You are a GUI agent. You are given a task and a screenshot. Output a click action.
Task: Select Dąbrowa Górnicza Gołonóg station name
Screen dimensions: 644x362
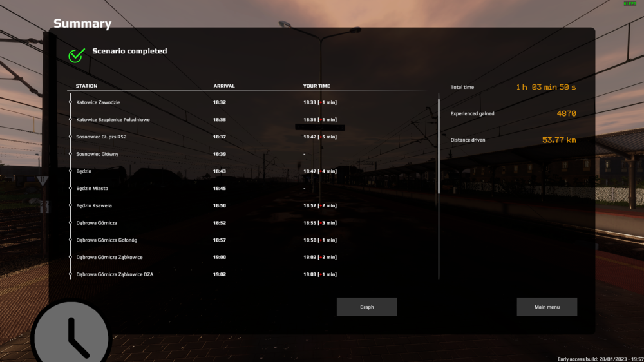click(x=106, y=240)
